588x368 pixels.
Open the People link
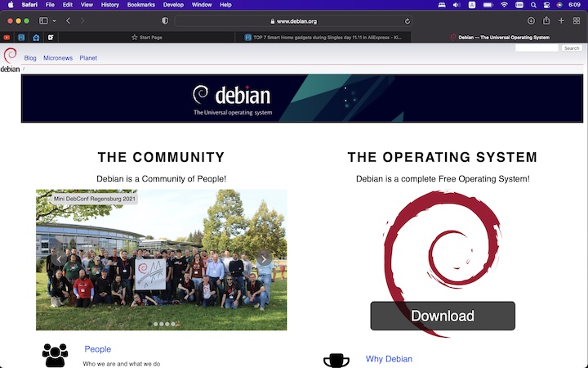(97, 349)
